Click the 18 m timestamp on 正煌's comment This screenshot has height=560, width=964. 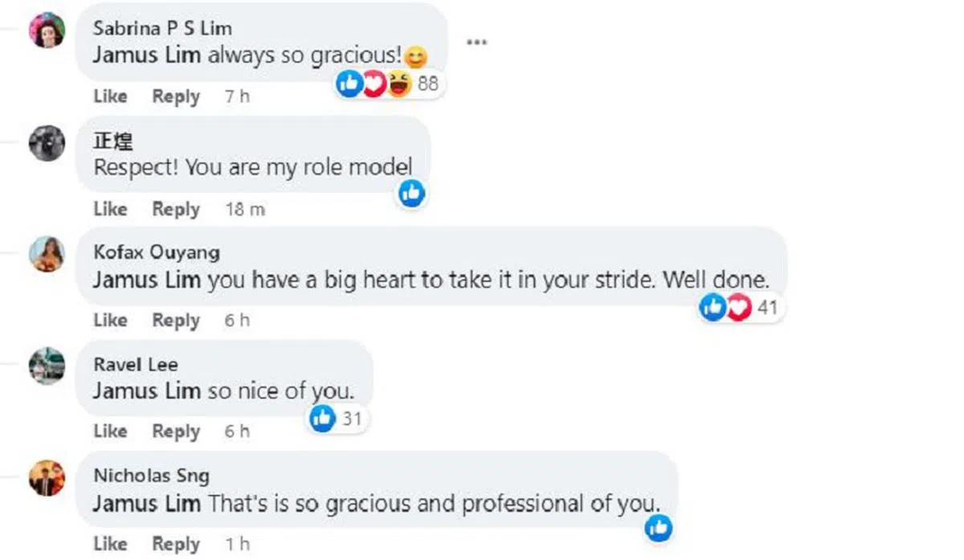tap(245, 209)
